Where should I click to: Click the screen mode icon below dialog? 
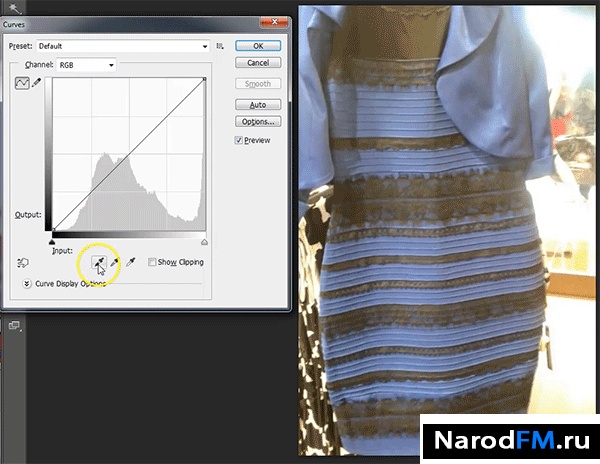[x=15, y=326]
